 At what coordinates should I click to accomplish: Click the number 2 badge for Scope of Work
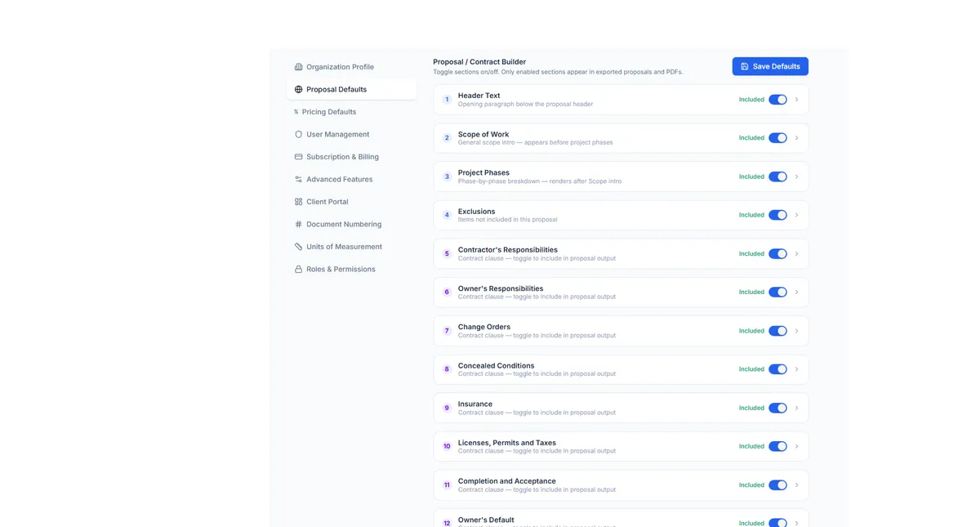coord(447,138)
